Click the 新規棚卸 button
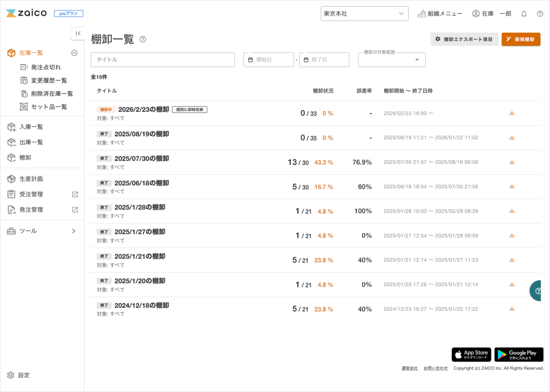The height and width of the screenshot is (392, 550). (x=521, y=39)
